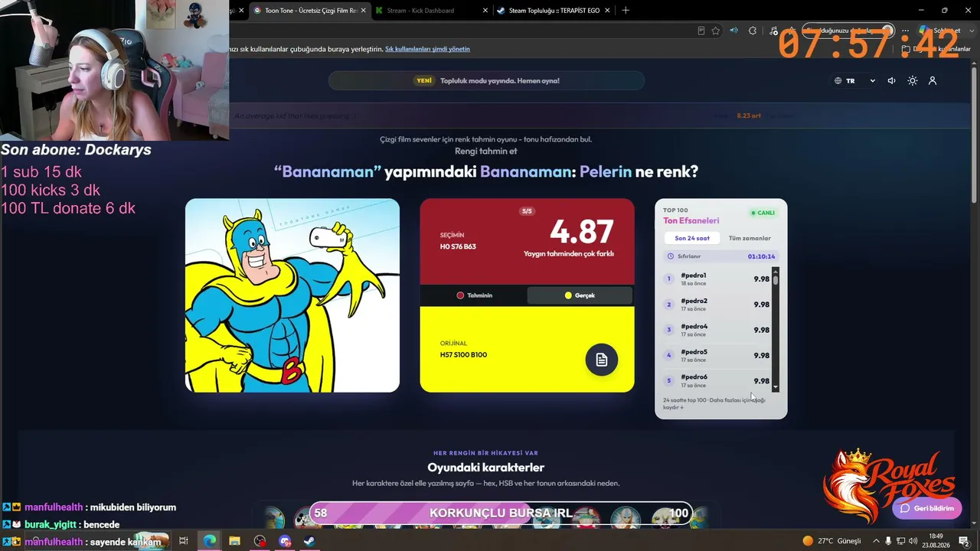Click the 'H0 S76 B63' selection value

(x=458, y=246)
